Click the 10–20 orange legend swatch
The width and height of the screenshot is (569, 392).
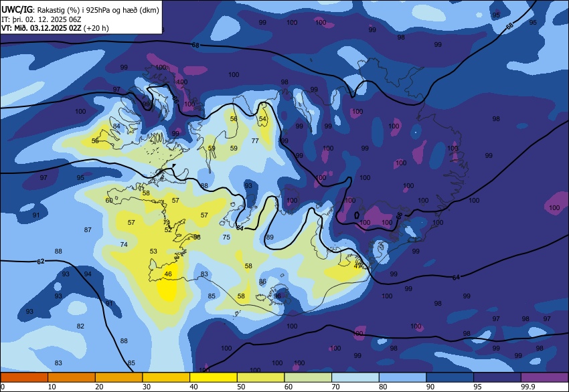72,377
